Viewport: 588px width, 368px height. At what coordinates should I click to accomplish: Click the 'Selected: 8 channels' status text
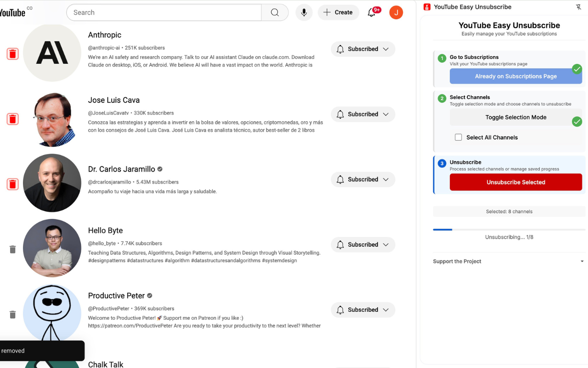click(509, 212)
